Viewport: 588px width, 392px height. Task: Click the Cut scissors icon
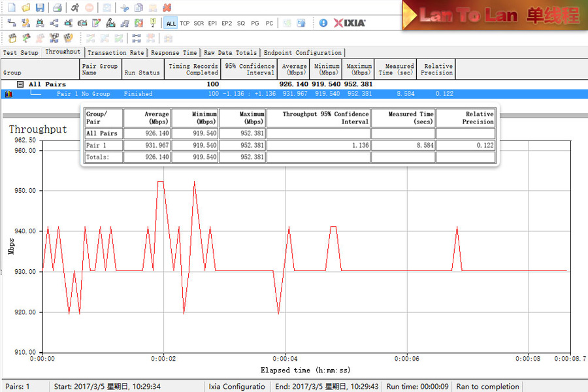click(x=124, y=8)
